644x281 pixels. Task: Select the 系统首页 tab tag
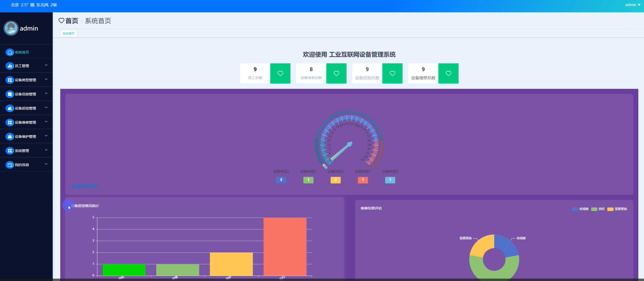68,34
